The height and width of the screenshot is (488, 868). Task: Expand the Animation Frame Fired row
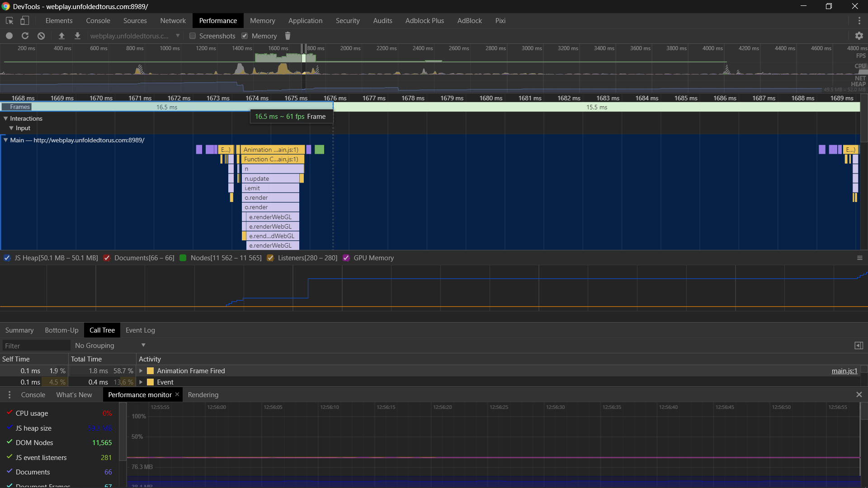tap(141, 371)
